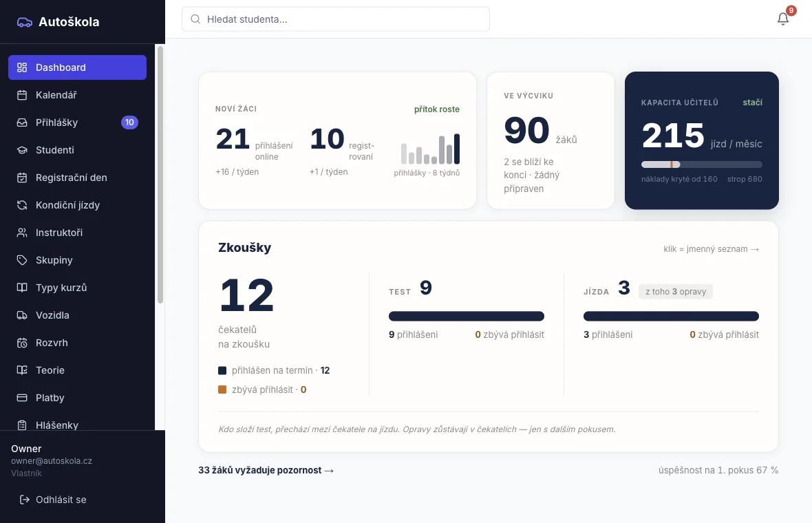Click the Teorie open book icon

[x=22, y=370]
